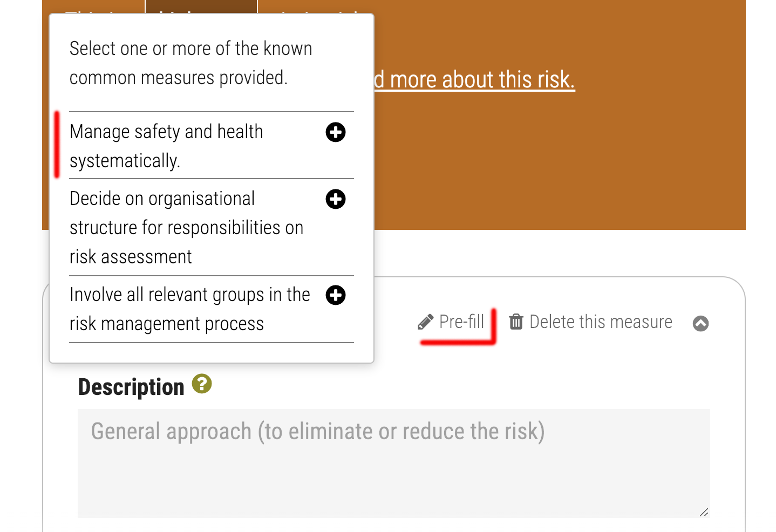The height and width of the screenshot is (532, 776).
Task: Click plus icon beside Manage safety and health
Action: pos(336,132)
